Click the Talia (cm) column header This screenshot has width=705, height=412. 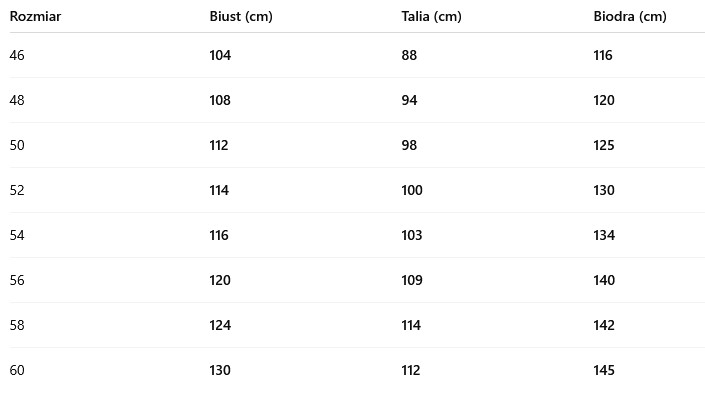432,17
